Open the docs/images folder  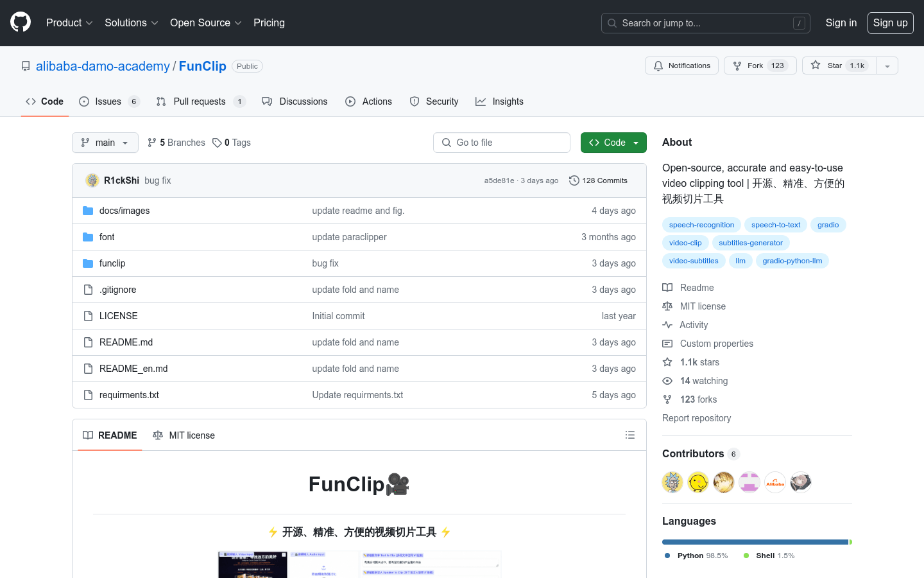click(124, 211)
